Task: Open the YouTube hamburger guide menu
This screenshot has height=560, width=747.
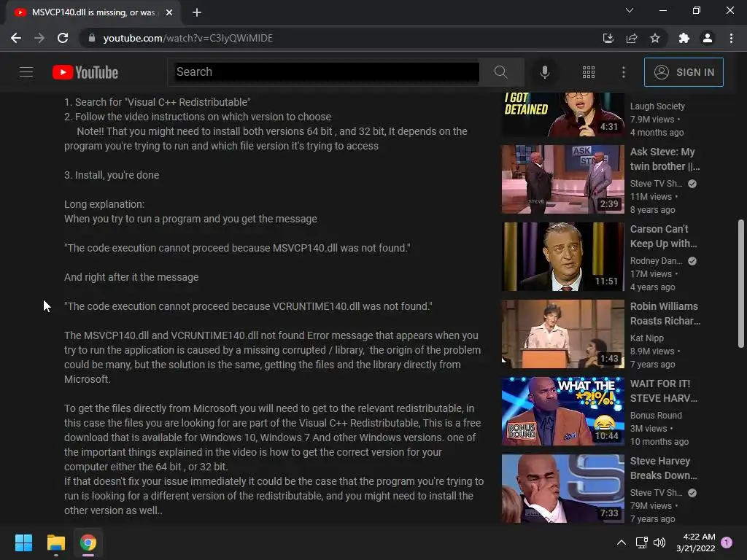Action: (x=26, y=72)
